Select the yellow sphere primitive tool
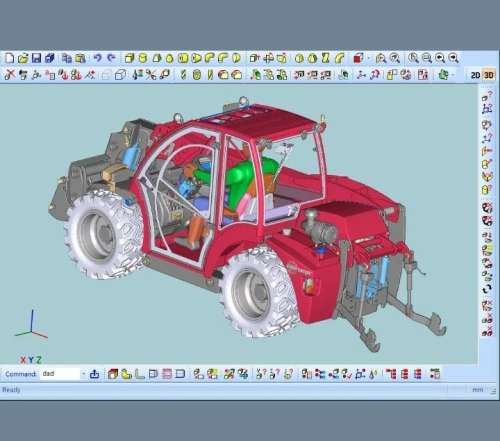Viewport: 500px width, 441px height. 170,59
